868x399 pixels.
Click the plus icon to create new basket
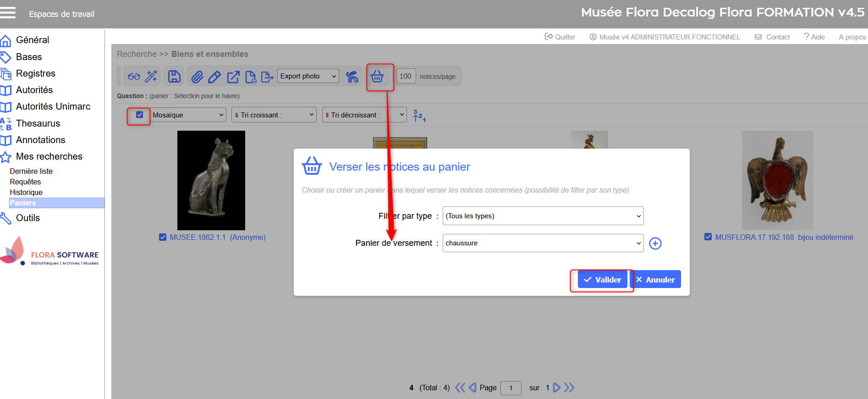coord(655,244)
